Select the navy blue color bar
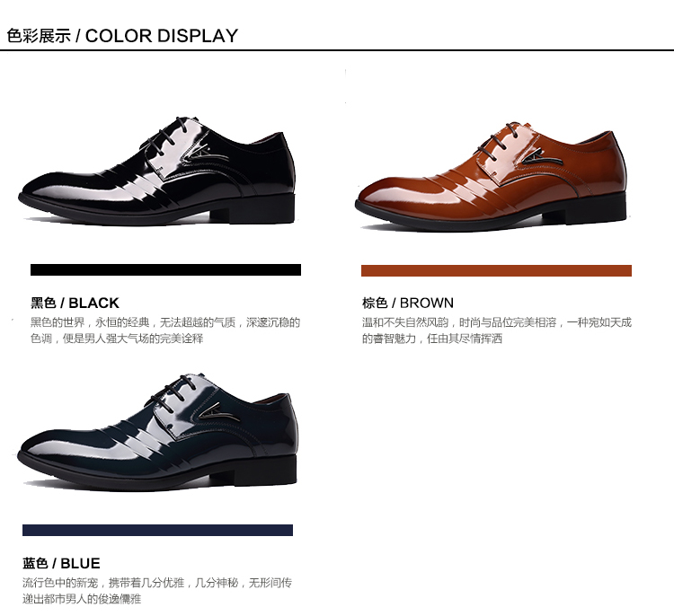 pyautogui.click(x=157, y=530)
